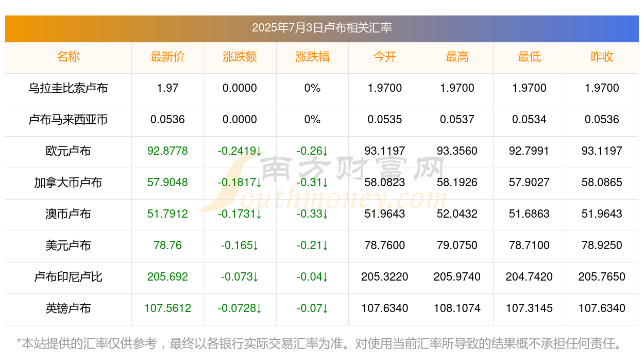Select the 昨收 column header
Image resolution: width=644 pixels, height=360 pixels.
pos(602,57)
